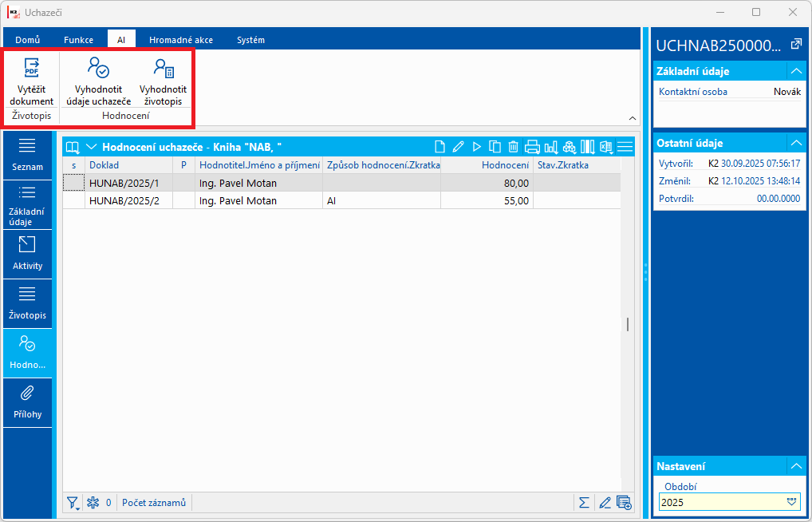Sort by Způsob hodnocení.Zkratka header
812x522 pixels.
coord(381,165)
